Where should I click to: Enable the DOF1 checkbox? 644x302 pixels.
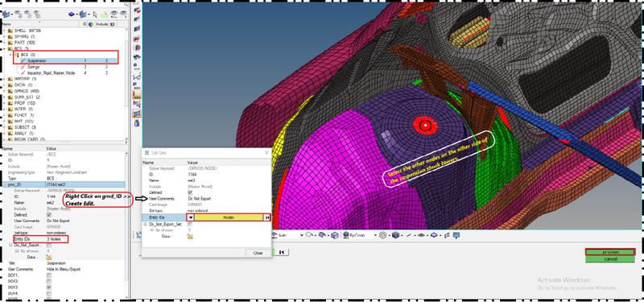click(49, 275)
